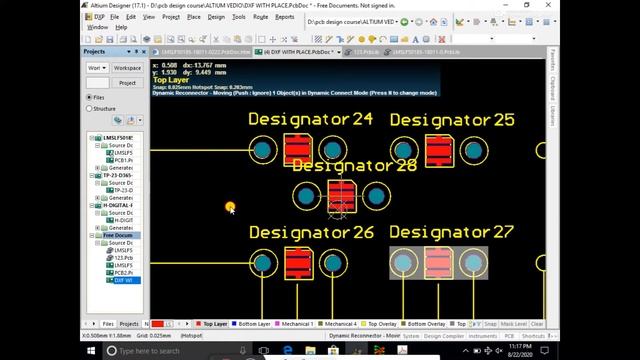Select the Mechanical 1 layer tab
The height and width of the screenshot is (360, 640).
click(294, 324)
